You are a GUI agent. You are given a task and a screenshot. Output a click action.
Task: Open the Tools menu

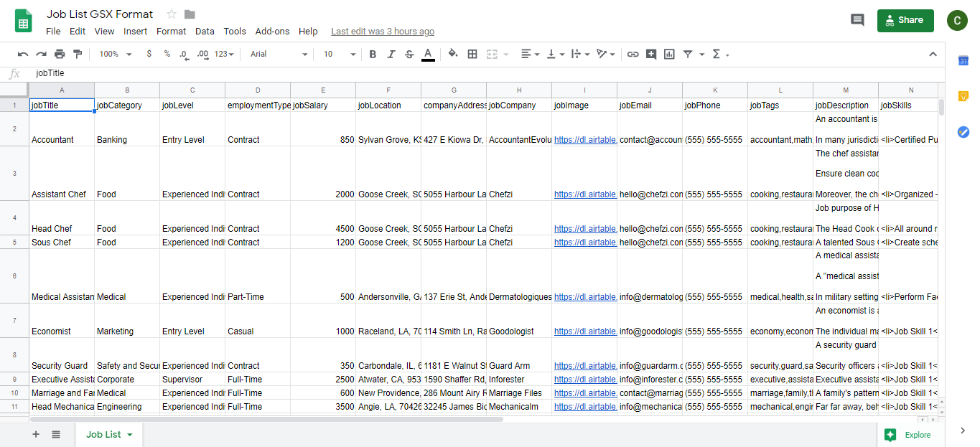point(235,31)
